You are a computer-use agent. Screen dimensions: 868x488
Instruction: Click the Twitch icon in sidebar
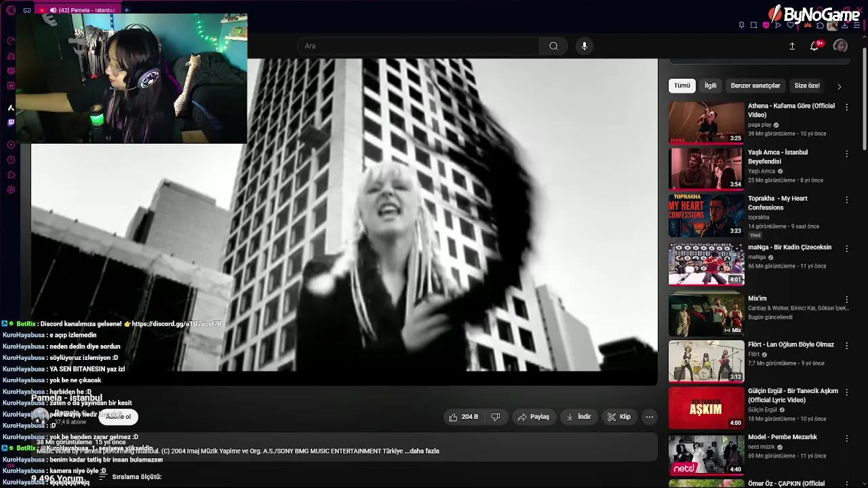(11, 123)
